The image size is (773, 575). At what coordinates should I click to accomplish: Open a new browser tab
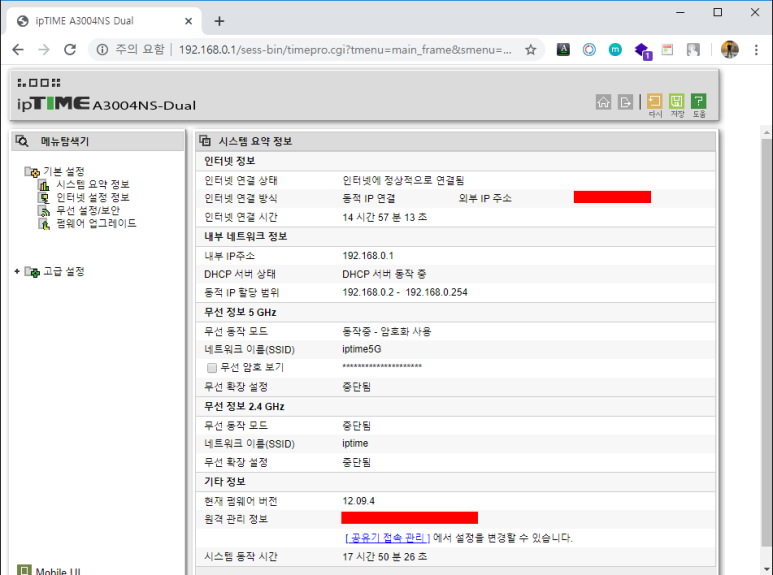point(219,21)
